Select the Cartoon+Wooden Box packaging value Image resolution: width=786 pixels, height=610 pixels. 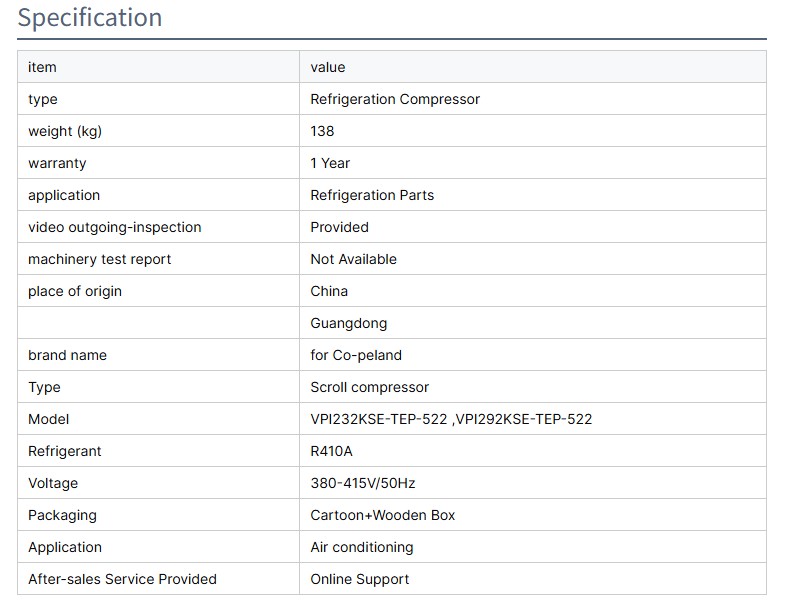[x=383, y=515]
